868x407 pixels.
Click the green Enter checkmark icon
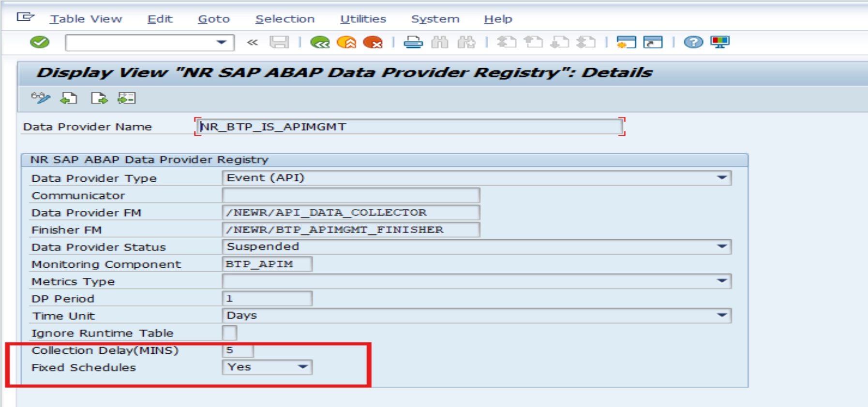tap(40, 43)
